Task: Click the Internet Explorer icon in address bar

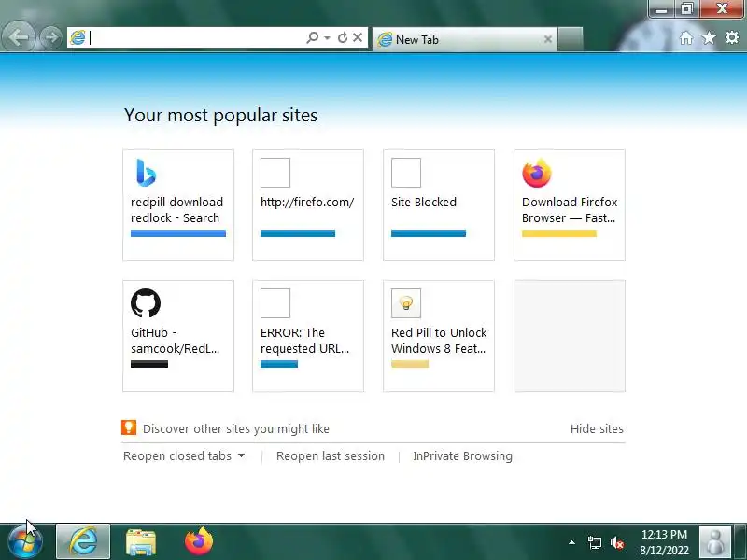Action: click(x=78, y=37)
